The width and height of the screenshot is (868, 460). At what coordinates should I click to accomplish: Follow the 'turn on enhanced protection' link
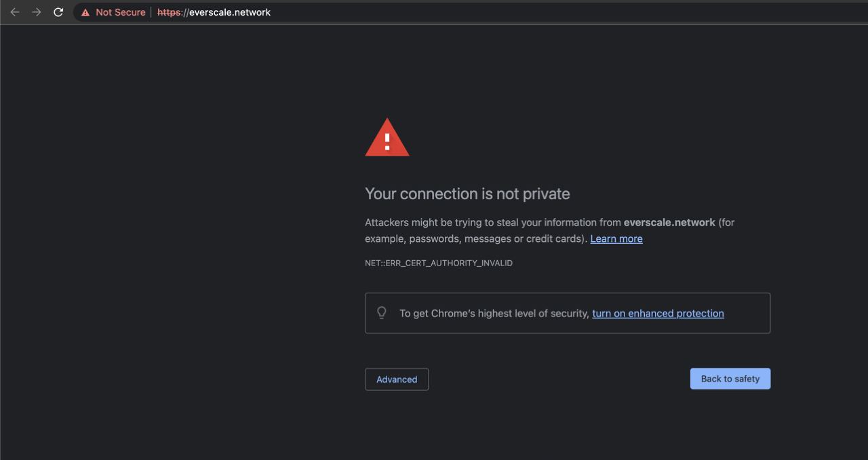click(x=658, y=313)
